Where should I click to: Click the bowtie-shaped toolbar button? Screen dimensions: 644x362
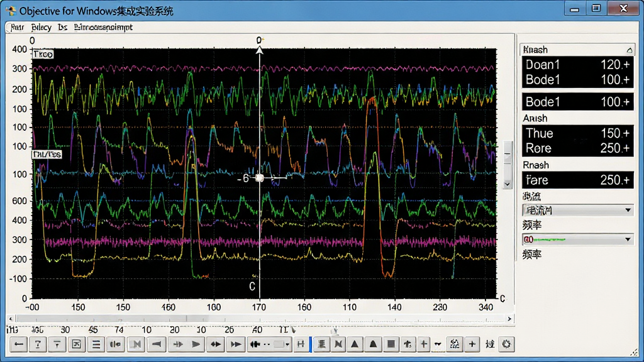click(338, 344)
